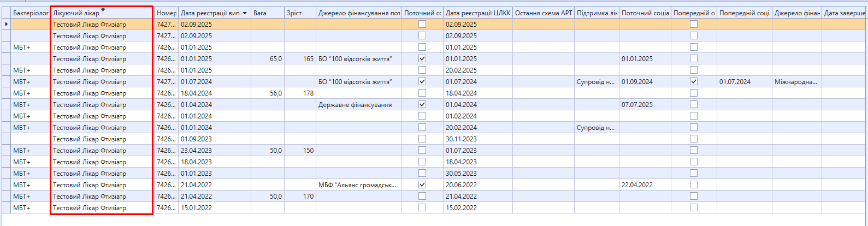Click the filter icon on Лікуючий лікар column
The width and height of the screenshot is (868, 226).
click(103, 11)
